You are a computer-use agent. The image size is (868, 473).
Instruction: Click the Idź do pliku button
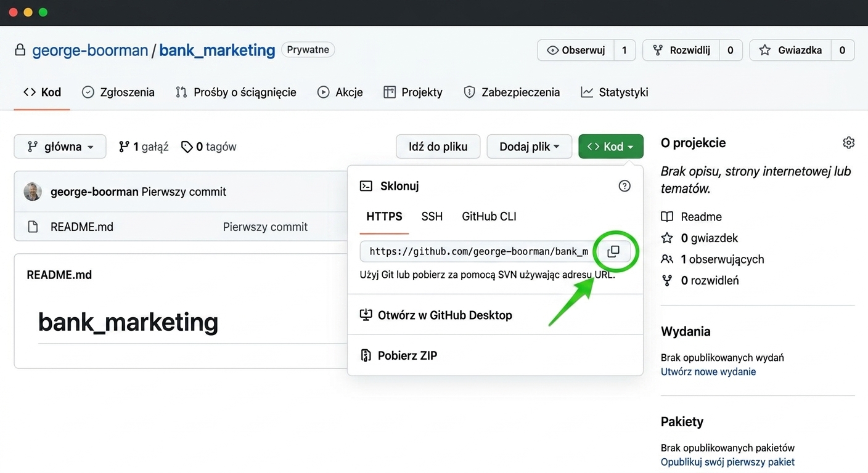[x=438, y=147]
